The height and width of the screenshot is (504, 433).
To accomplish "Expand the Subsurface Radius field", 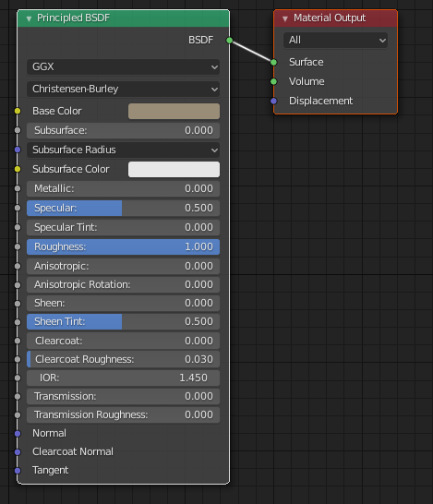I will (123, 150).
